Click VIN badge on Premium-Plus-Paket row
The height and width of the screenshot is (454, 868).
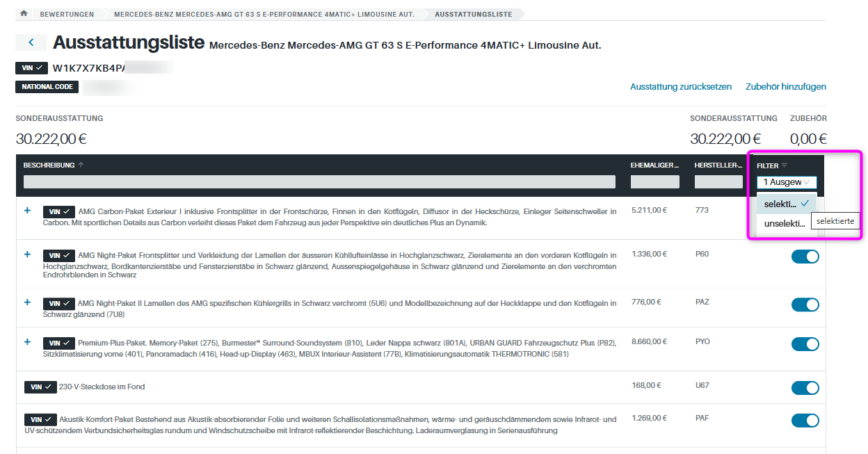tap(59, 343)
